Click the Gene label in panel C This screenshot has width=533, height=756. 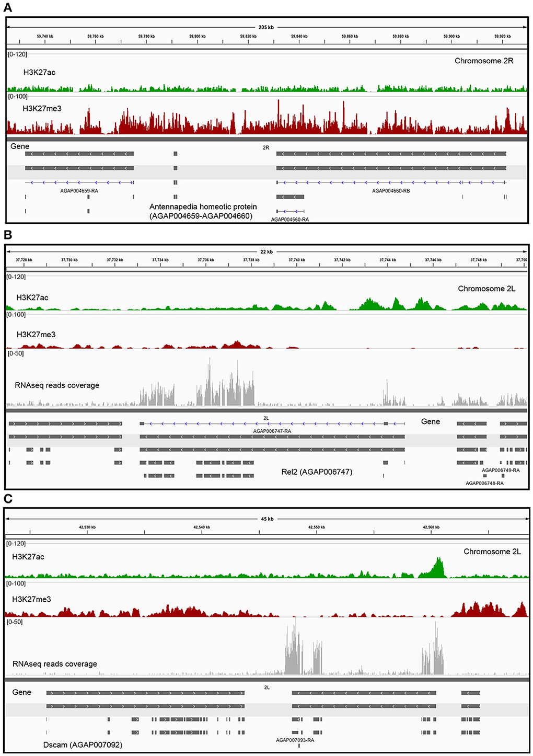(x=21, y=692)
